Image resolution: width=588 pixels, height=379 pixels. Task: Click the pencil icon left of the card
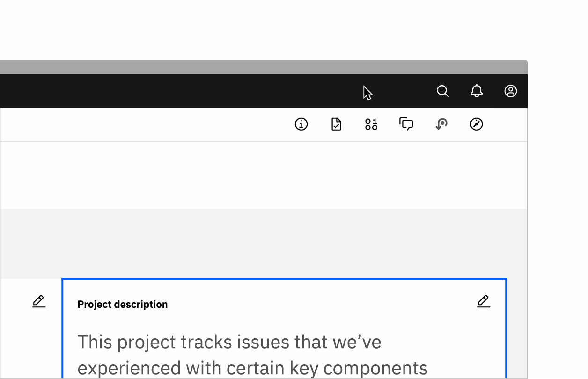pyautogui.click(x=39, y=301)
